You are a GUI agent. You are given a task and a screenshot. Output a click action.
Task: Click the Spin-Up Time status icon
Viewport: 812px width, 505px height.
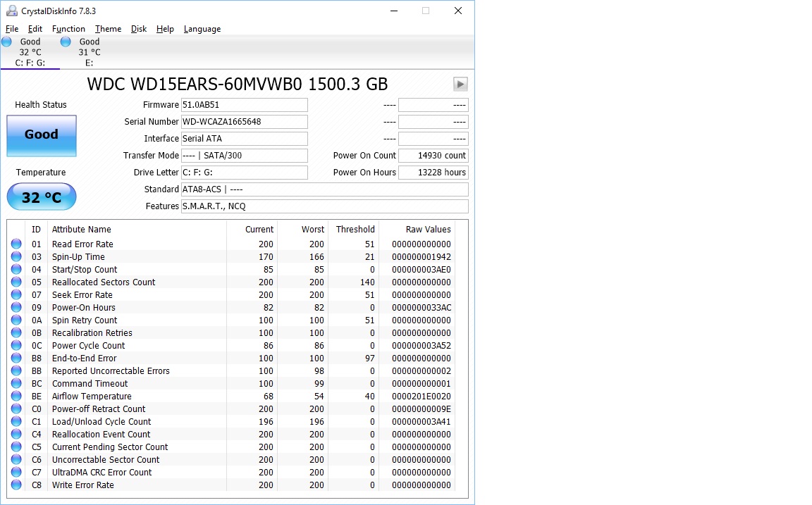(17, 256)
